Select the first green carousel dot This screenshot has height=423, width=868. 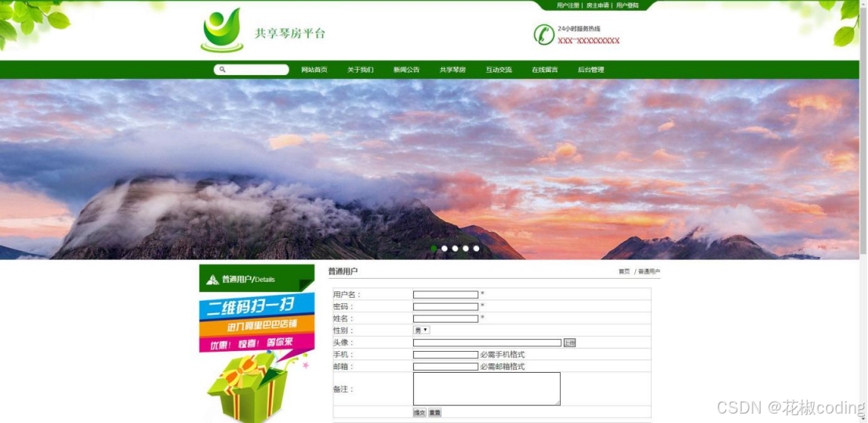pyautogui.click(x=434, y=249)
